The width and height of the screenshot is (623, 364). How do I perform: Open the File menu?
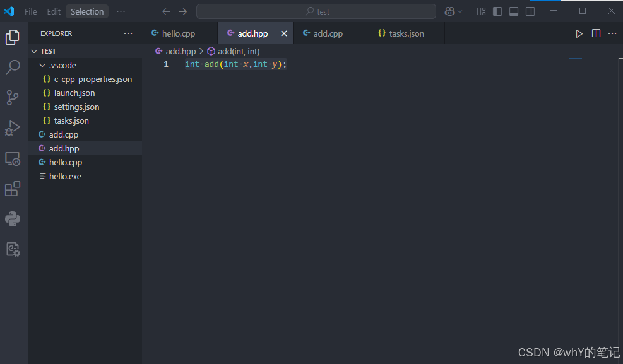click(30, 11)
